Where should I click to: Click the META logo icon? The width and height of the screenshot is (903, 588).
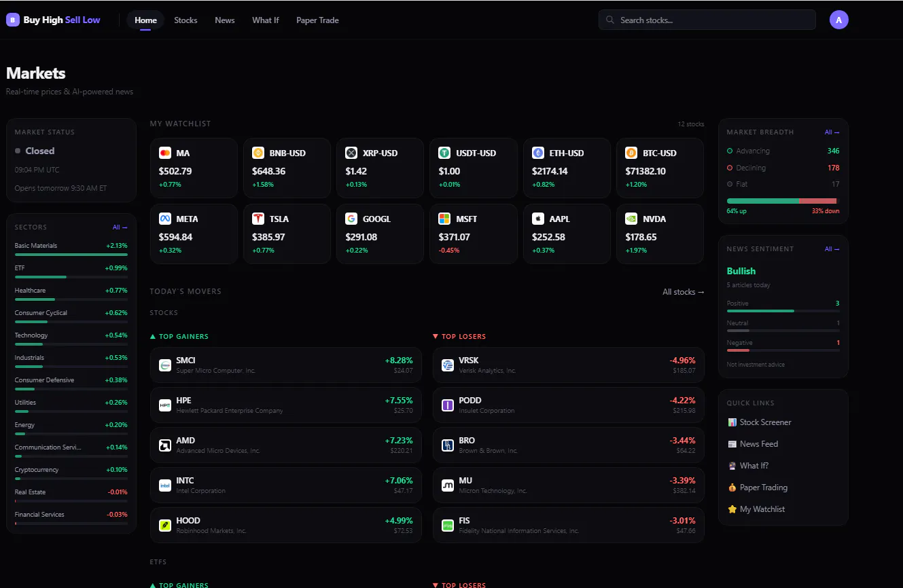click(164, 219)
